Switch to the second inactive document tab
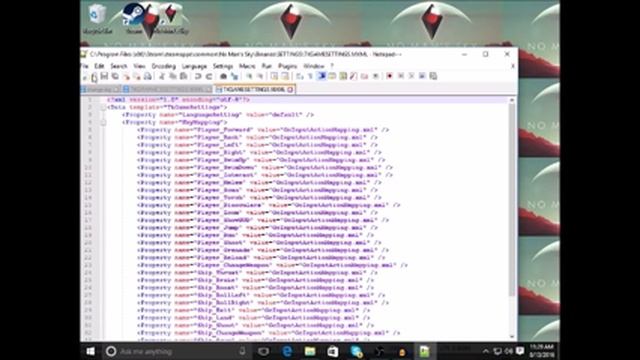 tap(167, 89)
